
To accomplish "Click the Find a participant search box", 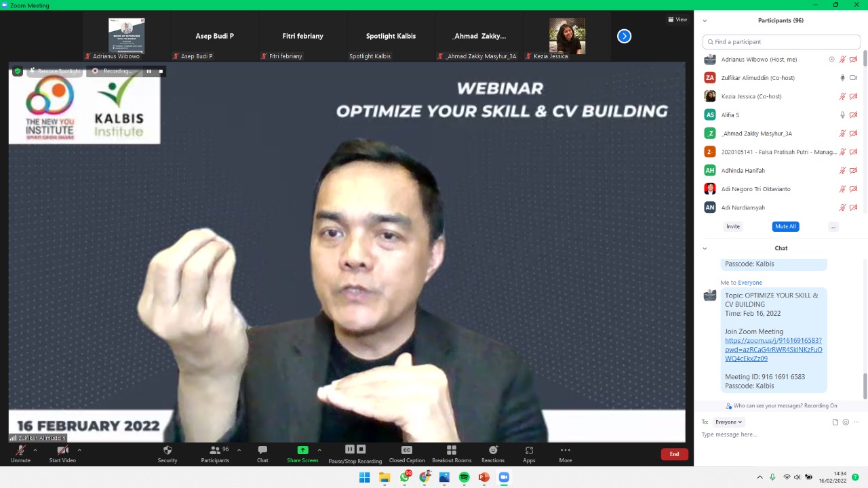I will click(781, 42).
